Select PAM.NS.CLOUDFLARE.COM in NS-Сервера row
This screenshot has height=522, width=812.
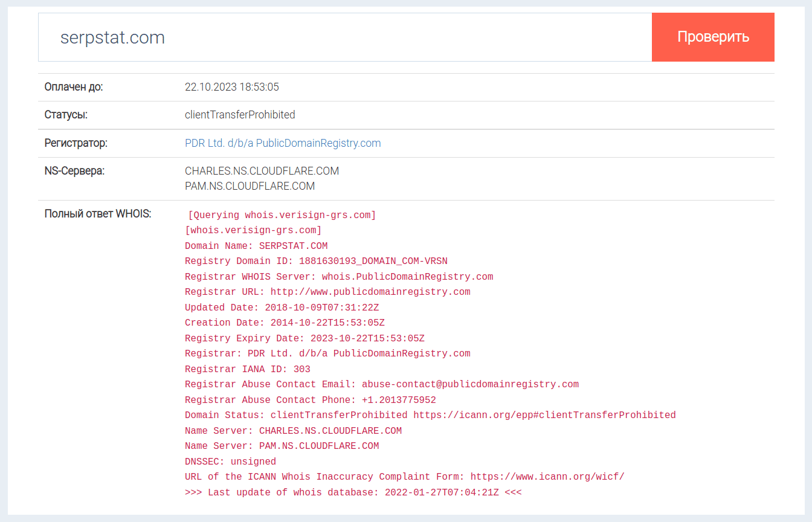(x=250, y=186)
